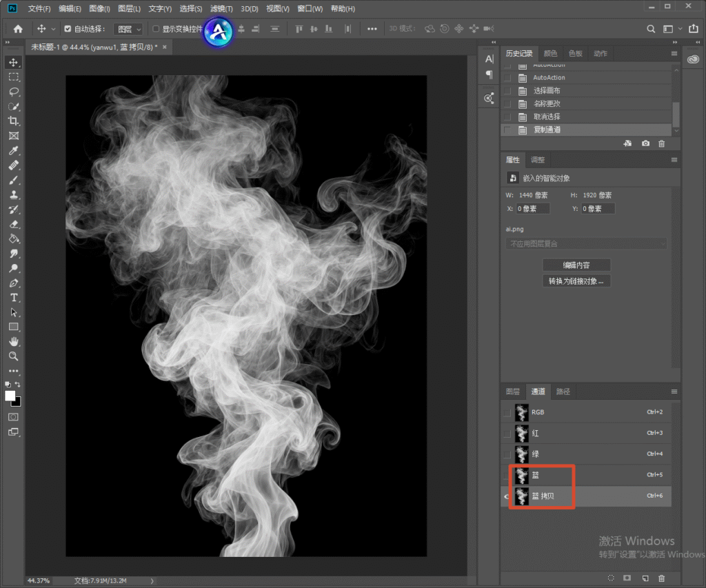
Task: Save selection as channel icon
Action: click(x=627, y=578)
